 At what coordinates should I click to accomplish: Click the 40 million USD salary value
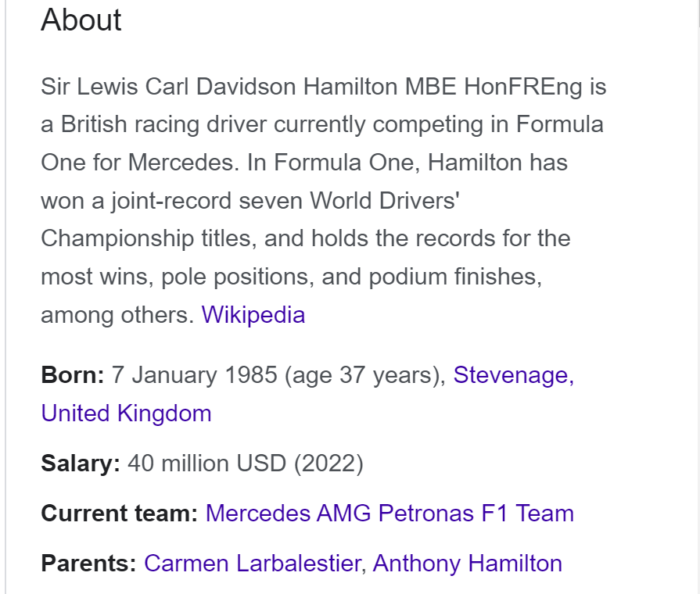tap(206, 463)
